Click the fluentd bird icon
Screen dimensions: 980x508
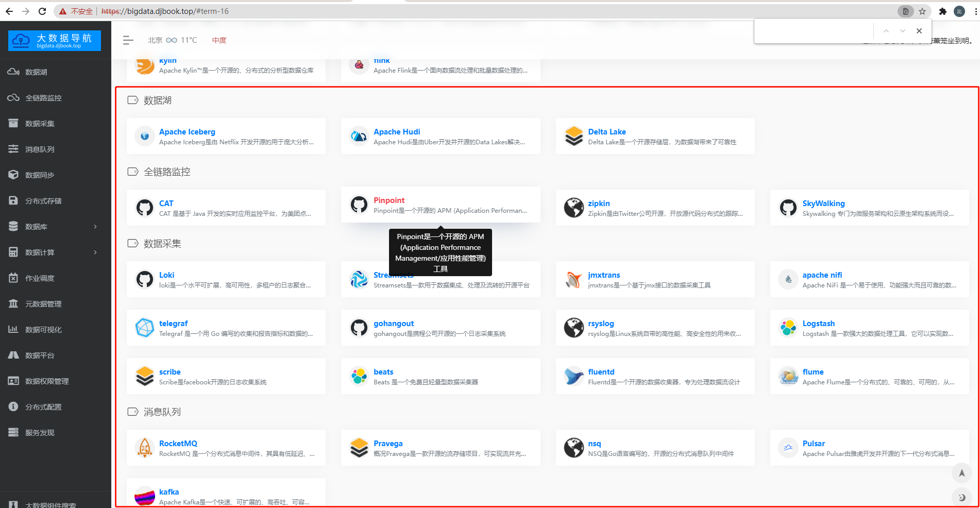click(573, 377)
